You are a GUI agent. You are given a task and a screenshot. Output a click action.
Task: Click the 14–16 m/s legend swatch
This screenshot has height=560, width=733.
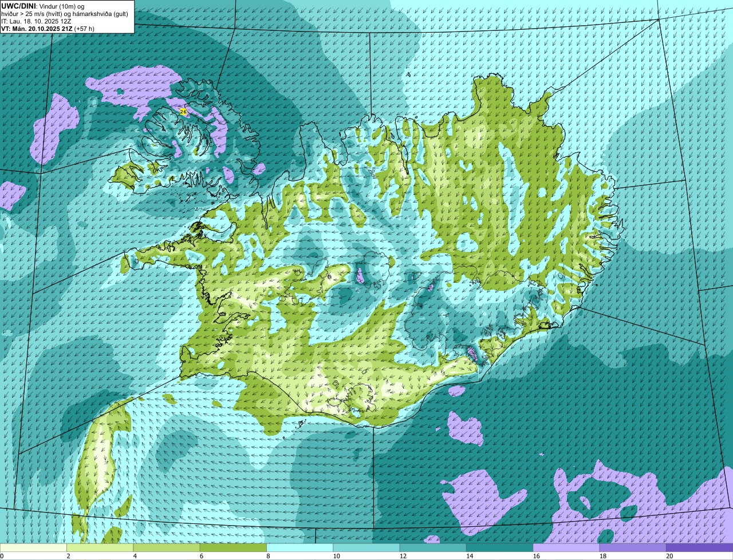pyautogui.click(x=500, y=547)
